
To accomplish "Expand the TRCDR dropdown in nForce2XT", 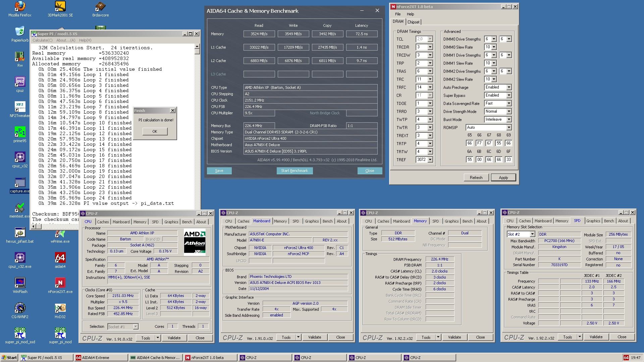I will (x=430, y=47).
